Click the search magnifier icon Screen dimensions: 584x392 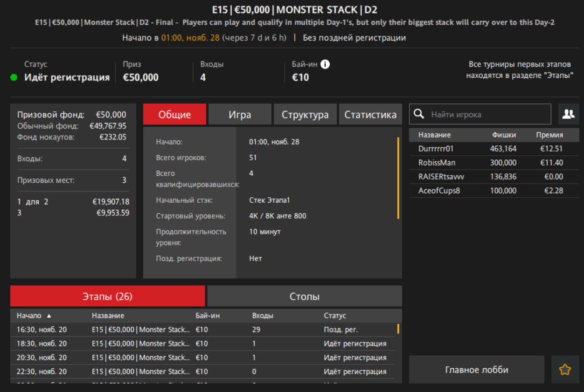point(419,114)
